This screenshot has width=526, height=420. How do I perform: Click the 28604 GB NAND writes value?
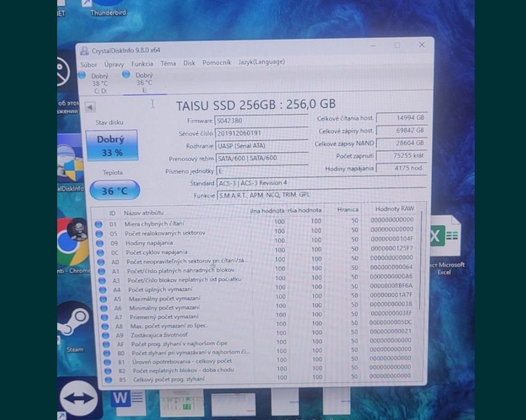(x=402, y=143)
